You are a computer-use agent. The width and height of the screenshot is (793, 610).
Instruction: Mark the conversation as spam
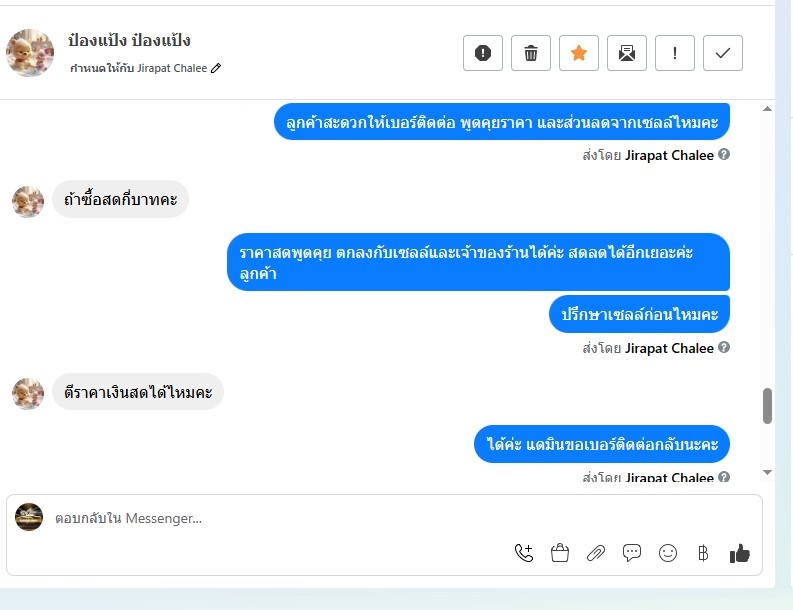click(x=482, y=53)
